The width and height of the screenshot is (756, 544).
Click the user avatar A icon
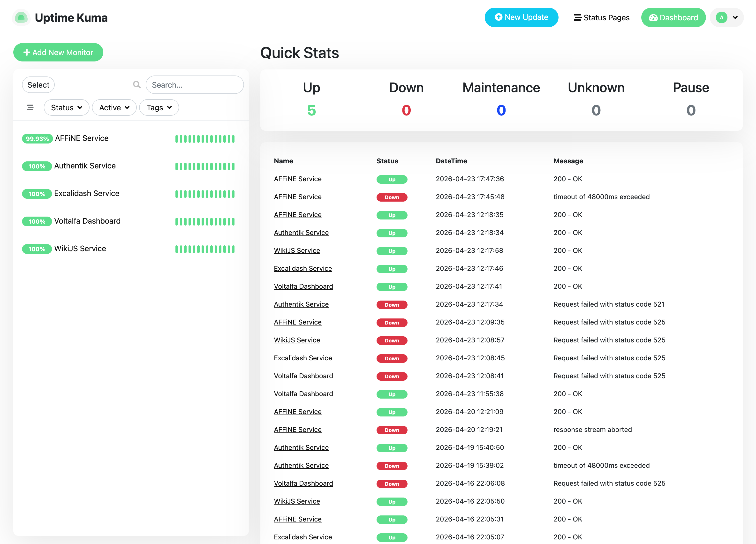[721, 17]
